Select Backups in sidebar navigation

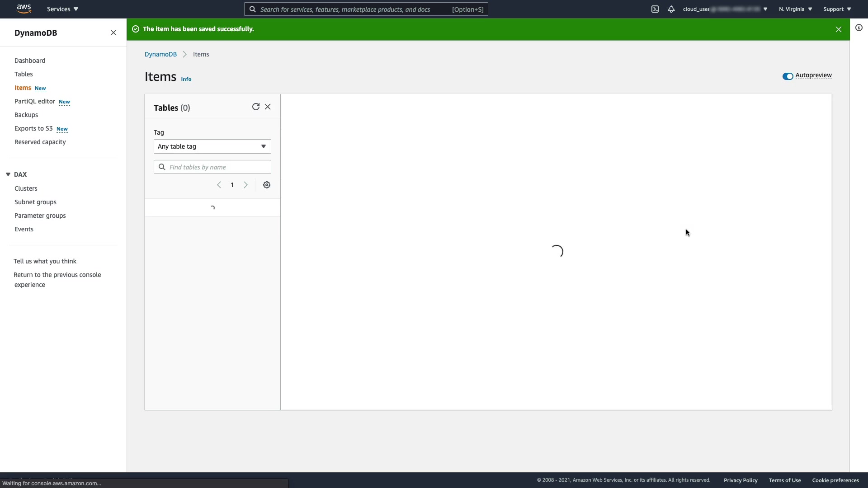click(x=26, y=115)
